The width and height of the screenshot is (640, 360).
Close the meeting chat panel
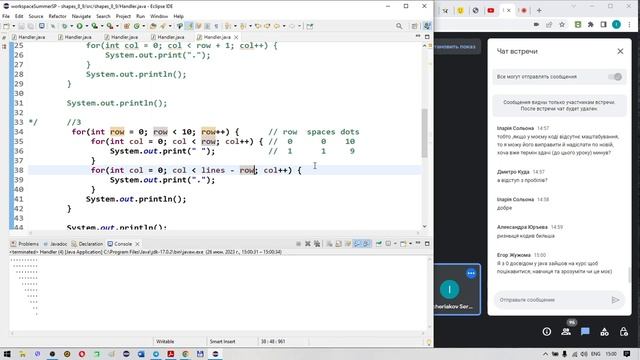[620, 51]
